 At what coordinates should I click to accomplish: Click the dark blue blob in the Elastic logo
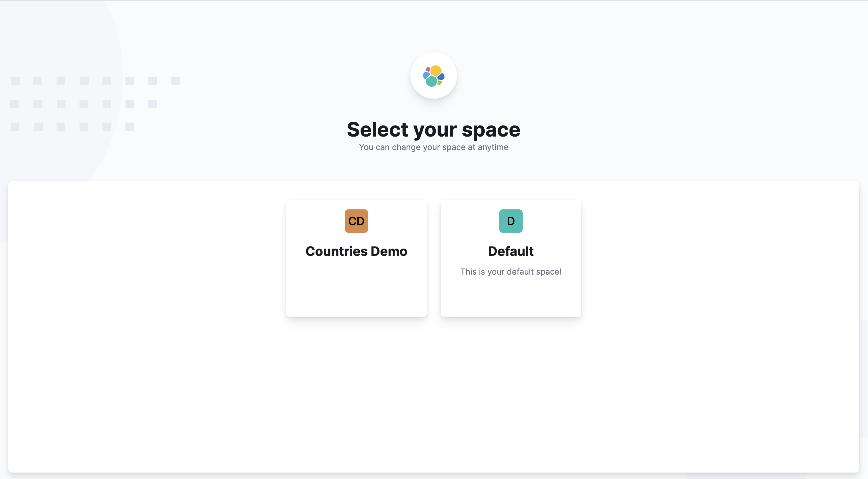(x=441, y=77)
